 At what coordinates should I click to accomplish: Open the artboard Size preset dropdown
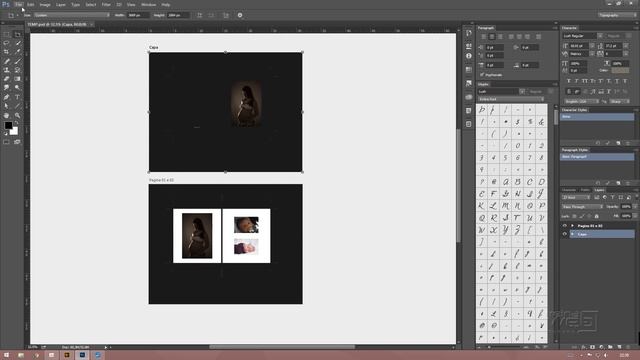point(72,15)
